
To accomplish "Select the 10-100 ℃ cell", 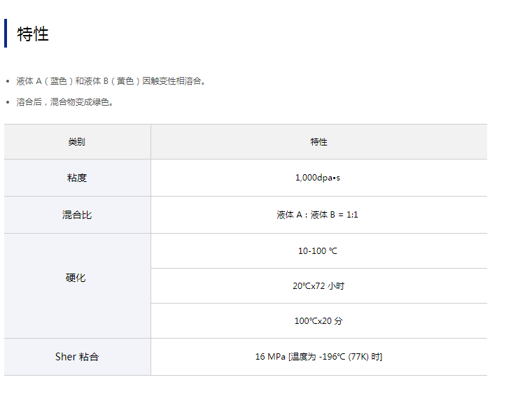I will click(x=318, y=251).
